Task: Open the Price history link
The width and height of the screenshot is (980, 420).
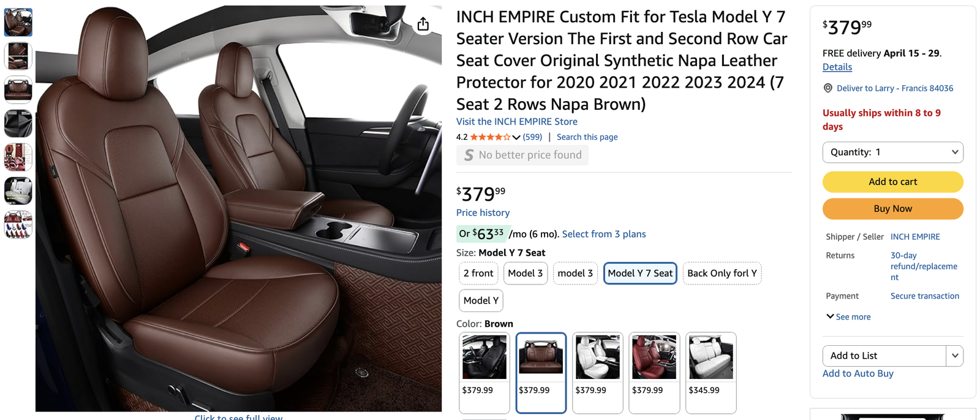Action: coord(483,213)
